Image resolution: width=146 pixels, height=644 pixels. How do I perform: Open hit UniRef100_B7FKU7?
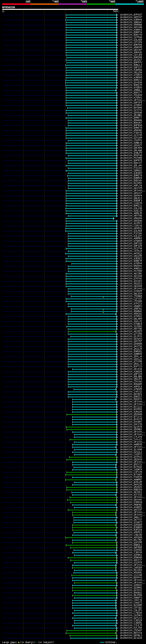[131, 15]
